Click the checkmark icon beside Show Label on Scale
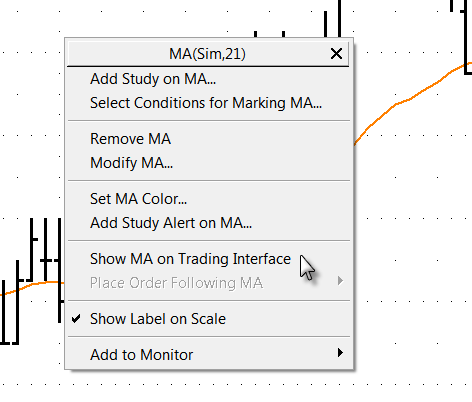 click(76, 319)
